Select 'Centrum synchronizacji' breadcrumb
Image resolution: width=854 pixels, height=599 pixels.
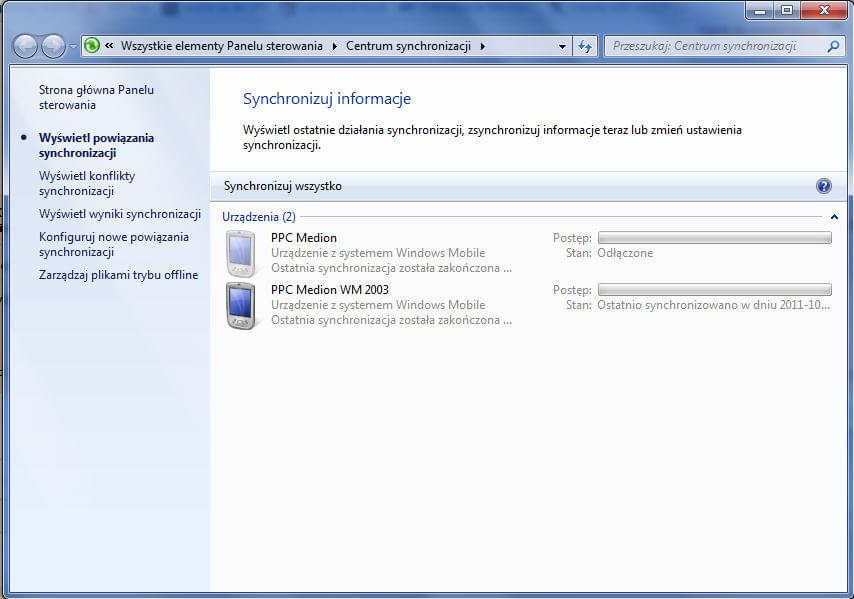click(408, 46)
